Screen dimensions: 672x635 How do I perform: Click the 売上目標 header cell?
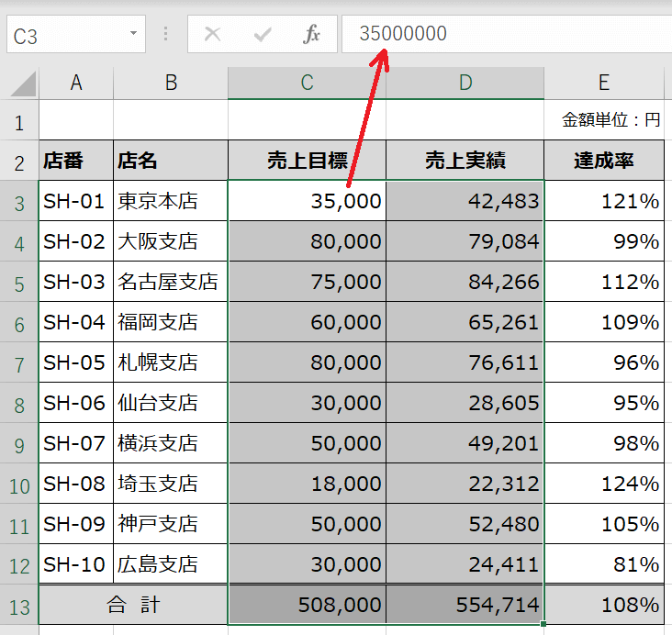307,162
